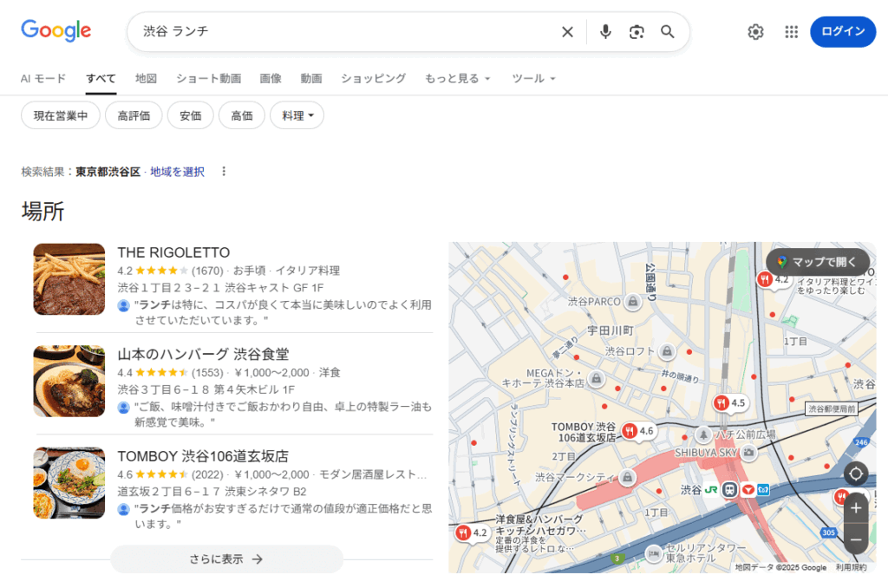Expand the もっと見る menu
This screenshot has width=888, height=588.
[457, 78]
